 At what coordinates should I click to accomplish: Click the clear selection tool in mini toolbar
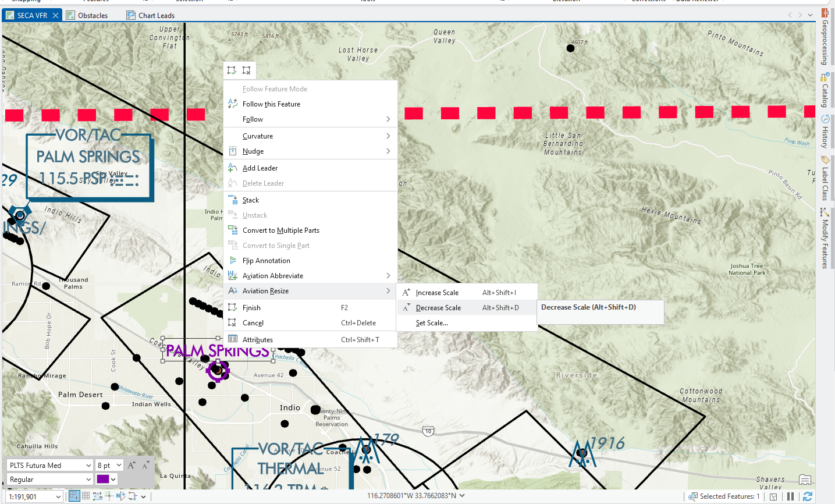247,70
